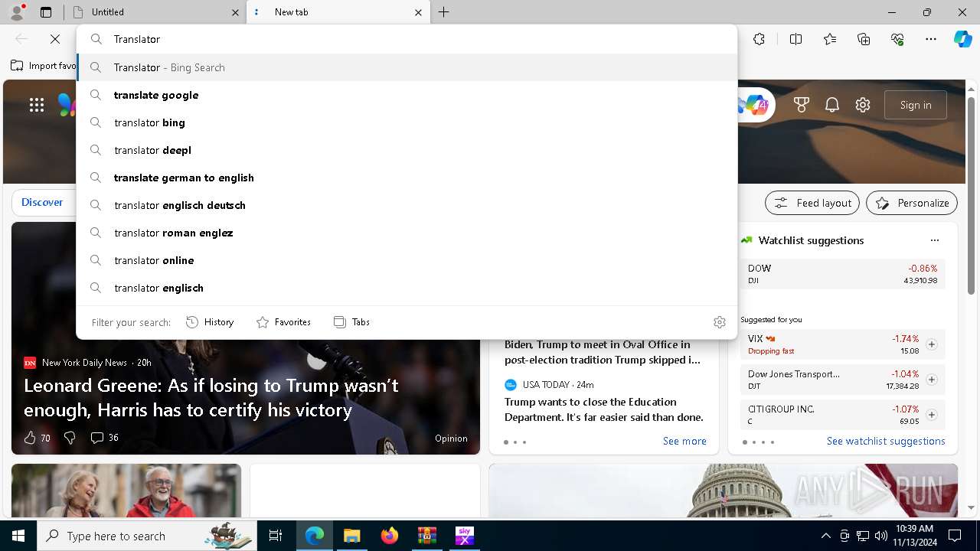Click Type here to search box
The image size is (980, 551).
point(146,536)
